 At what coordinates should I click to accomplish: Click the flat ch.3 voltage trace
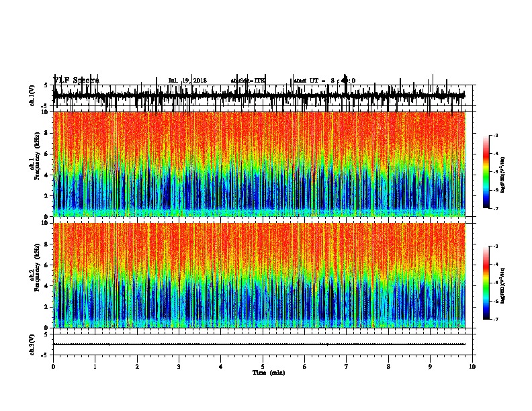[x=259, y=345]
